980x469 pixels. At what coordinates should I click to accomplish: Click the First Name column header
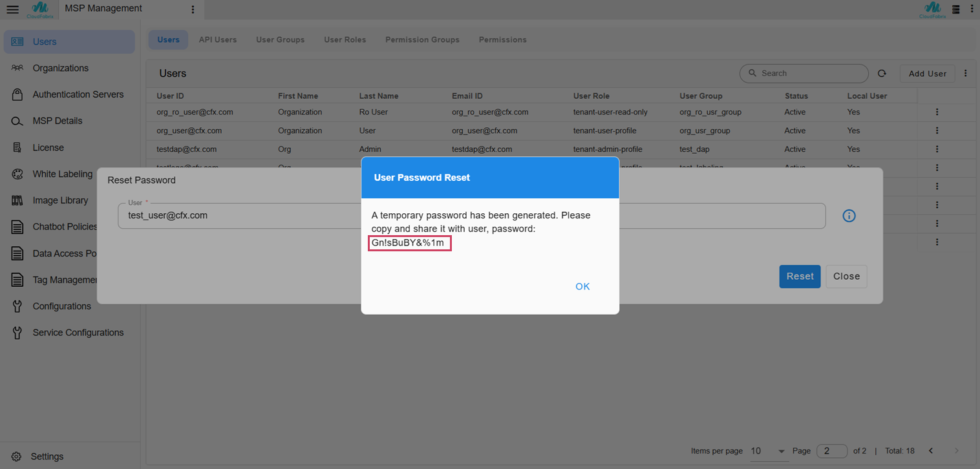(298, 96)
